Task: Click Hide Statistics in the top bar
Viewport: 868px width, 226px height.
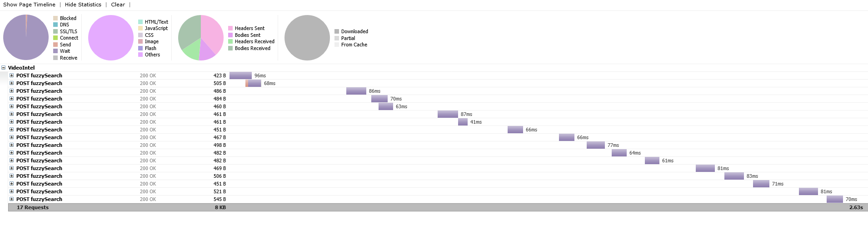Action: pos(83,5)
